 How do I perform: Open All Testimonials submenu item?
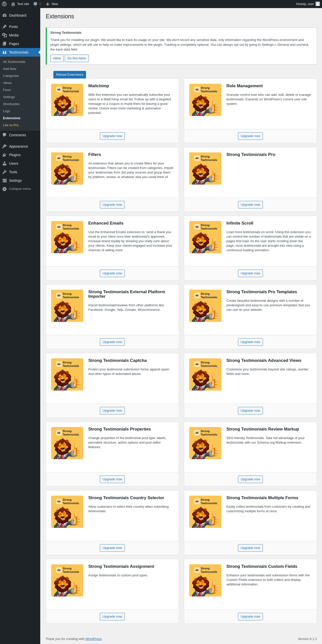(14, 62)
